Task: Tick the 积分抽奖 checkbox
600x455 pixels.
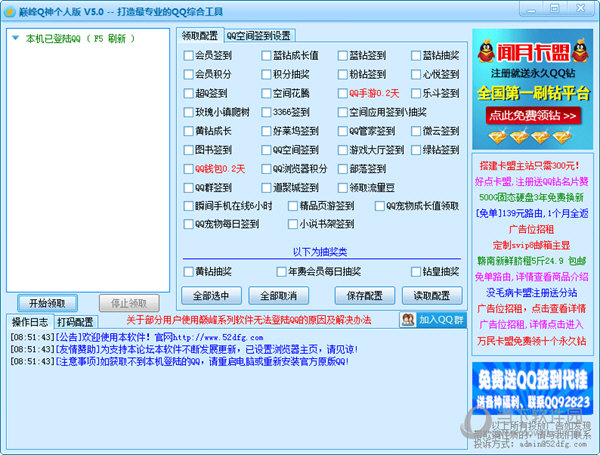Action: [266, 74]
